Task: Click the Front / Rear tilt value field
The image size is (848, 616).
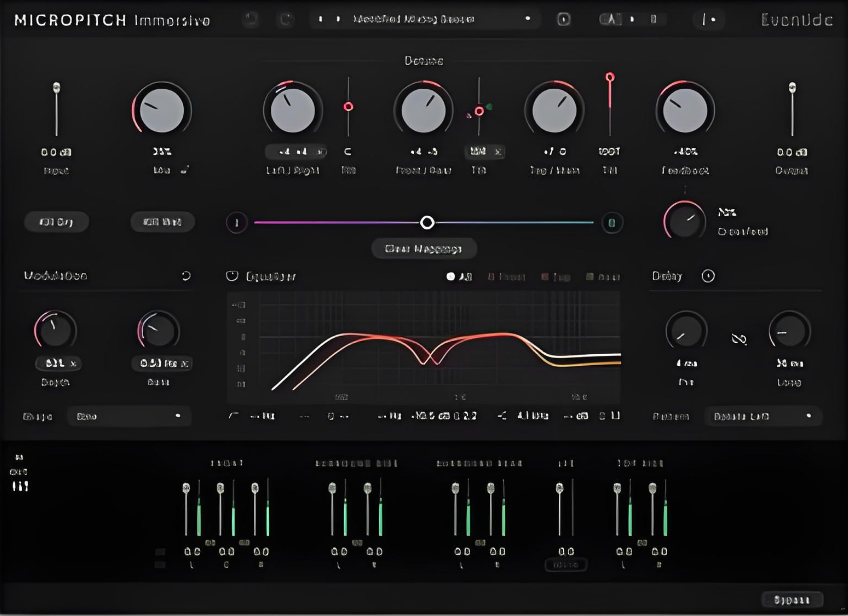Action: tap(484, 152)
